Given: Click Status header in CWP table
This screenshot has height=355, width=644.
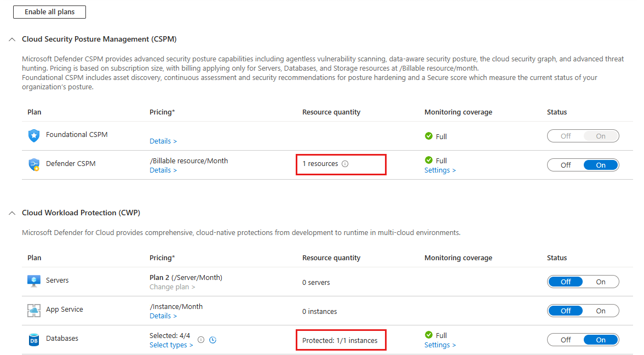Looking at the screenshot, I should coord(556,257).
